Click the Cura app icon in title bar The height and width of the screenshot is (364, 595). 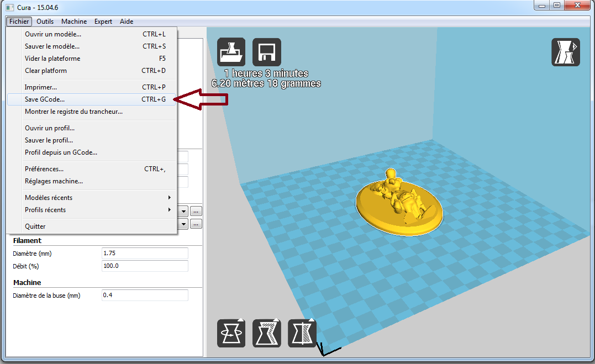point(10,8)
